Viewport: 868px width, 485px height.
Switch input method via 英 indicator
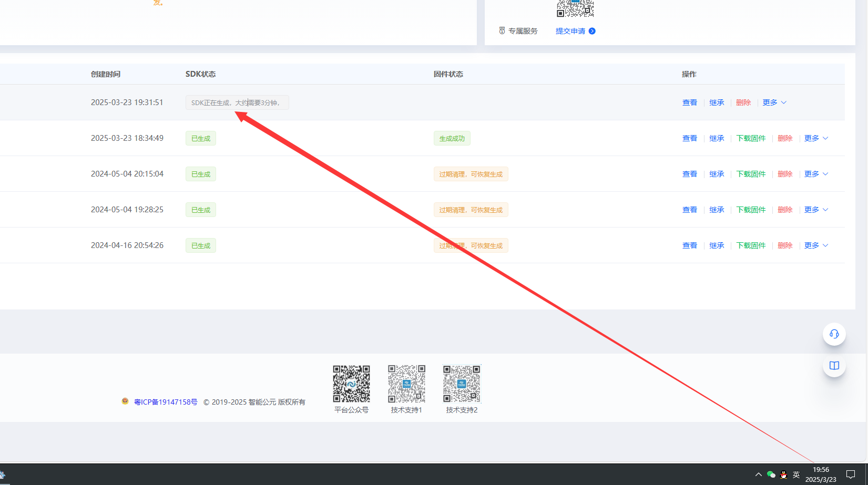pos(796,474)
